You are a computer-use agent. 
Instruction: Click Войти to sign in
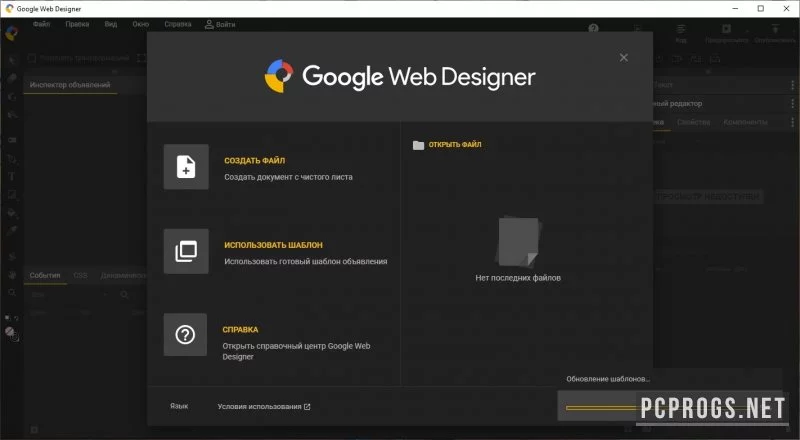226,25
